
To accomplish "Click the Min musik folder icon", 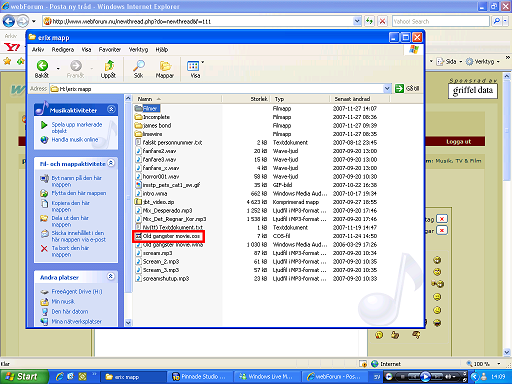I will point(44,302).
